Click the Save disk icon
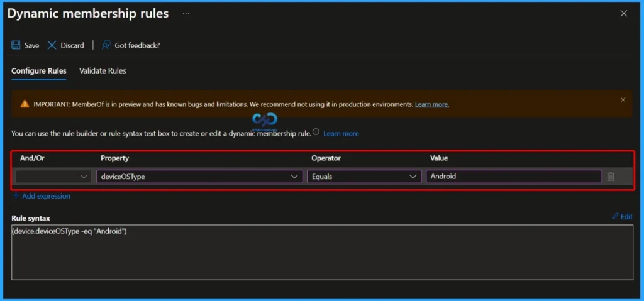 tap(16, 45)
